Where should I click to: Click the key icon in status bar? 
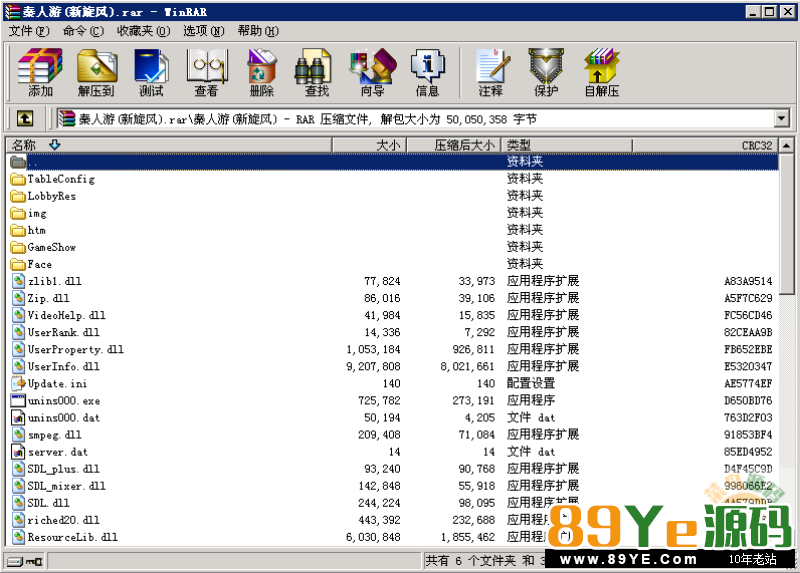34,561
